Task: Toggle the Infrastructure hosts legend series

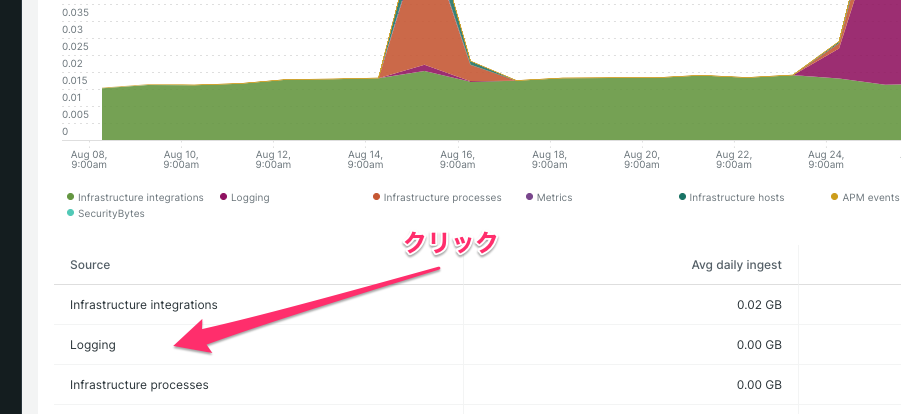Action: tap(736, 198)
